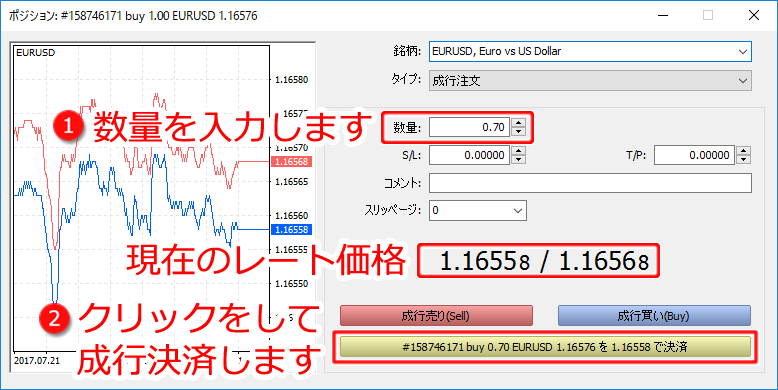This screenshot has width=778, height=390.
Task: Decrease S/L value with down arrow
Action: pos(519,160)
